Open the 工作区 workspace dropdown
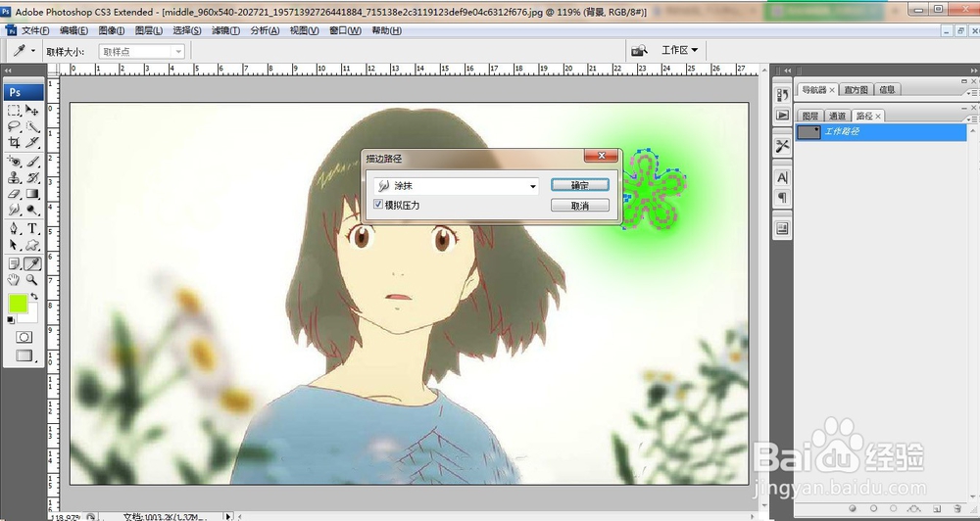Screen dimensions: 980x521 tap(680, 50)
